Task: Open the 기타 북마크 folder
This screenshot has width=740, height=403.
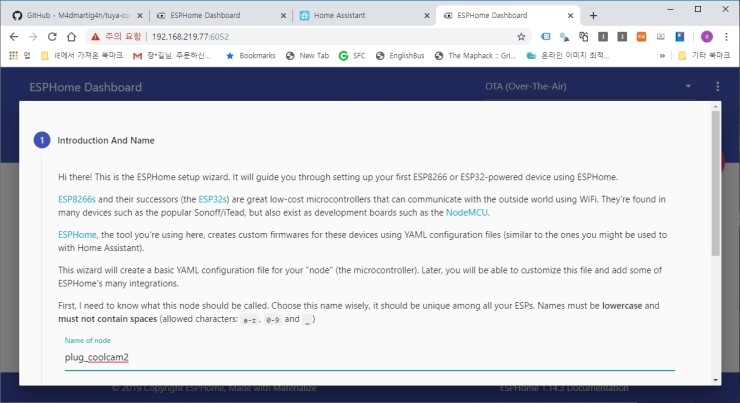Action: point(704,56)
